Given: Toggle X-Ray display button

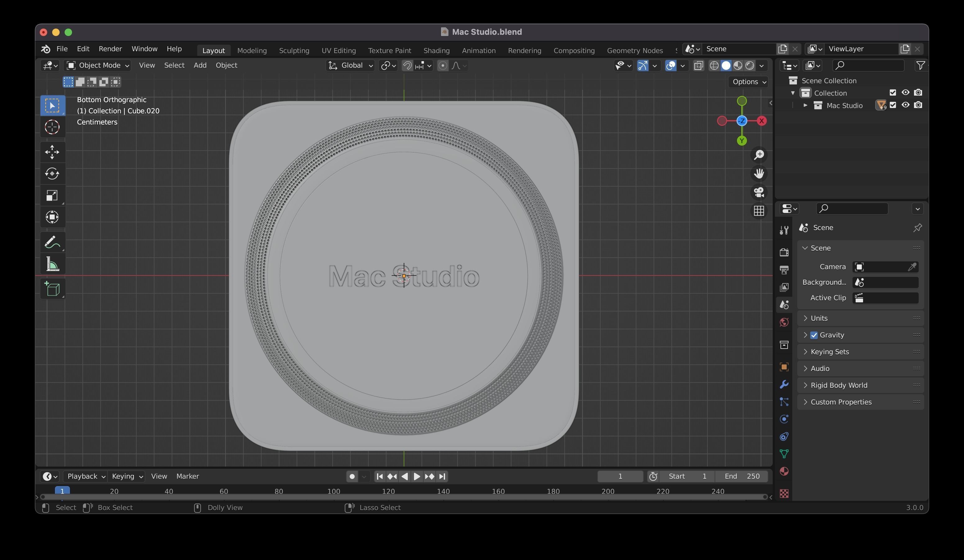Looking at the screenshot, I should click(698, 65).
